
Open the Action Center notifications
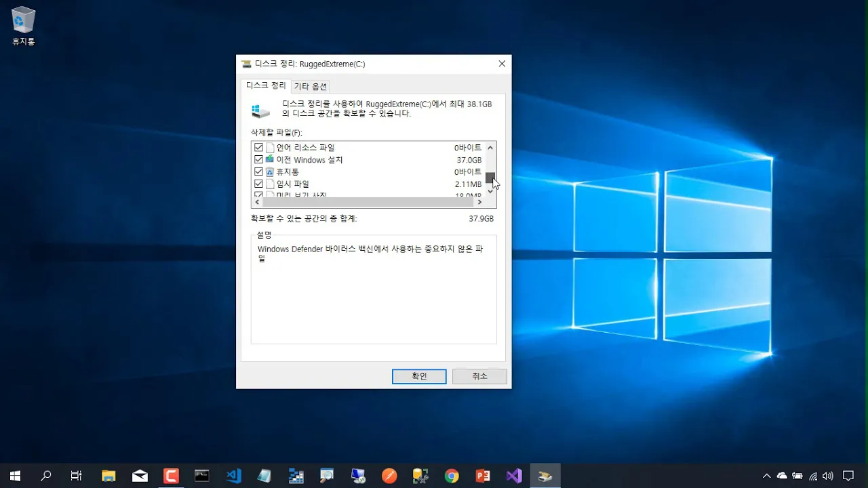point(848,476)
